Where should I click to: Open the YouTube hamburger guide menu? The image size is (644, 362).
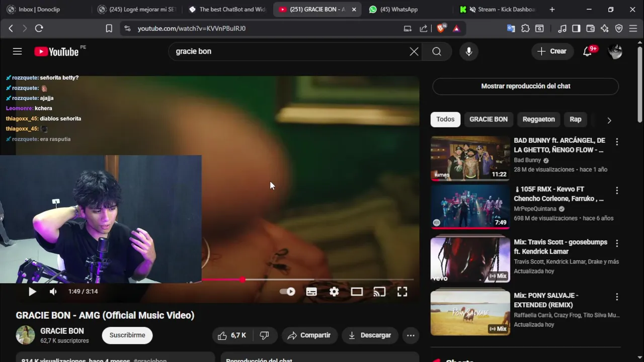pyautogui.click(x=17, y=51)
